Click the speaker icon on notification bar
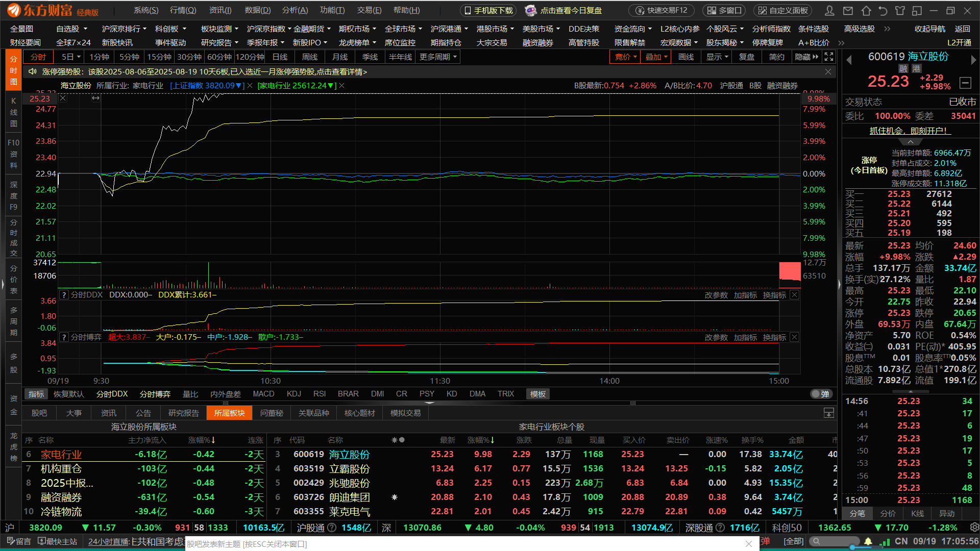Screen dimensions: 980x551 (x=33, y=71)
